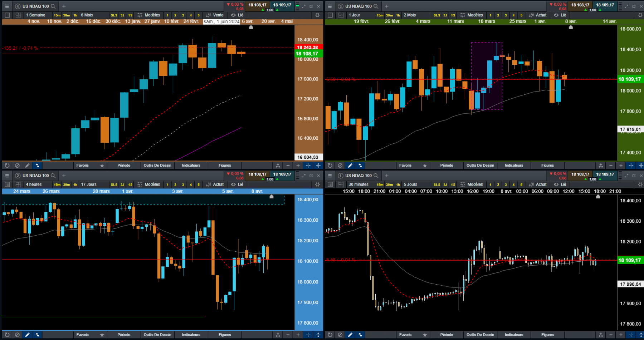
Task: Toggle Lié link eye in chart 2
Action: click(237, 184)
